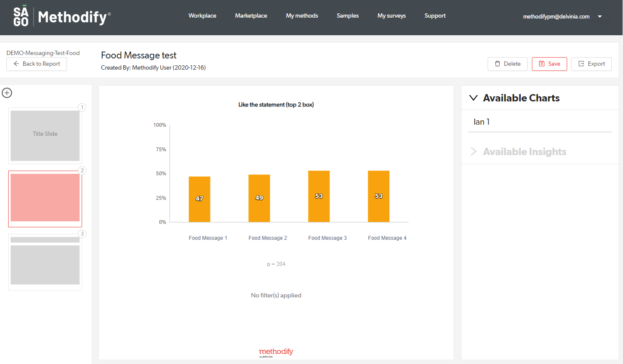
Task: Click the floppy disk Save icon
Action: (x=542, y=64)
